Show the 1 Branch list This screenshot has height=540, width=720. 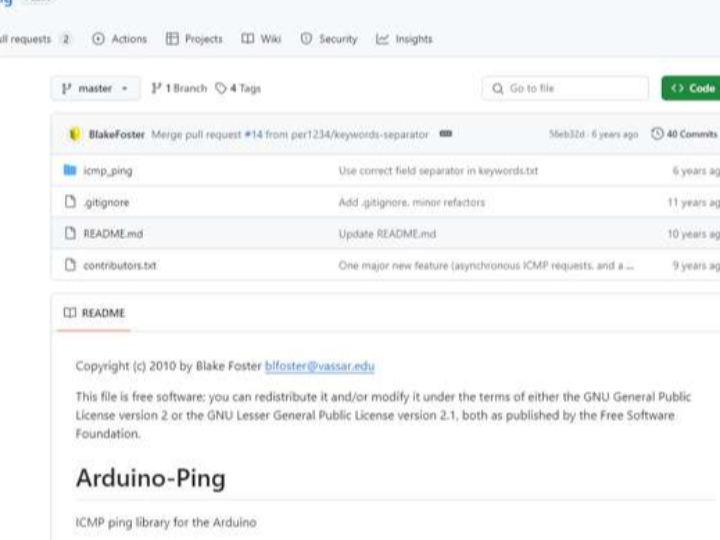coord(179,88)
